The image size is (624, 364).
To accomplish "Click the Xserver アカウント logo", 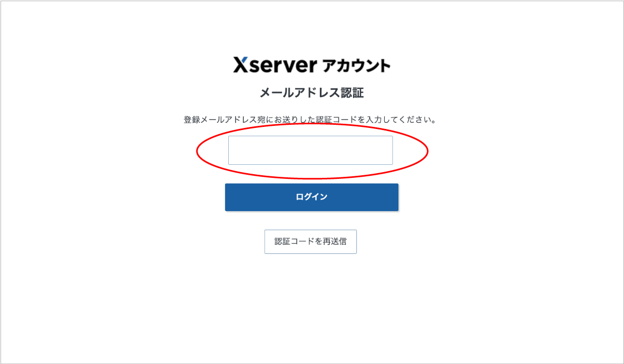I will (x=311, y=65).
